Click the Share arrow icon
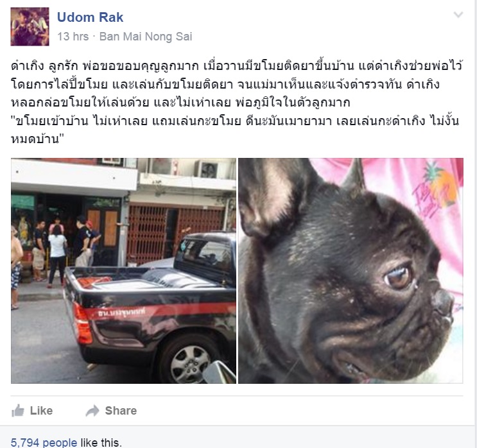Screen dimensions: 477x448 click(92, 411)
